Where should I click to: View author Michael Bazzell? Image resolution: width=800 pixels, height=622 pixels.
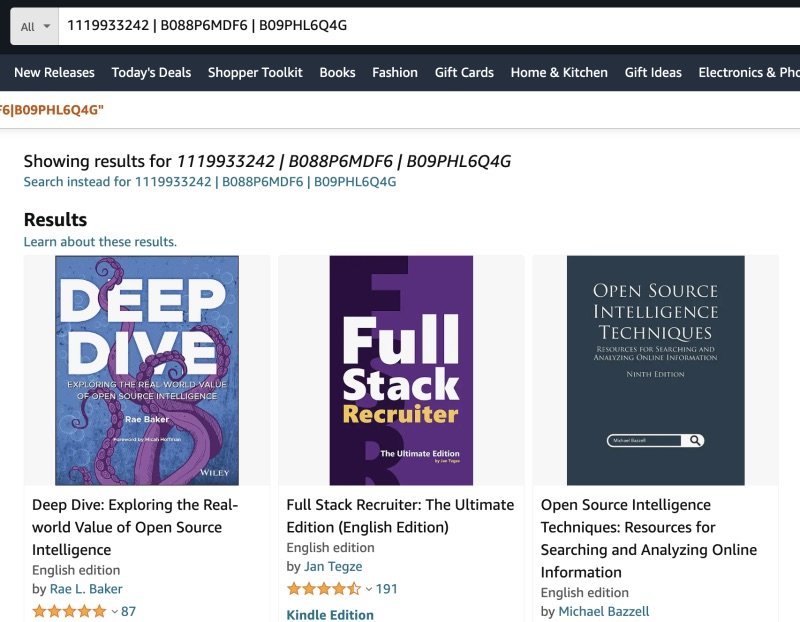point(604,611)
